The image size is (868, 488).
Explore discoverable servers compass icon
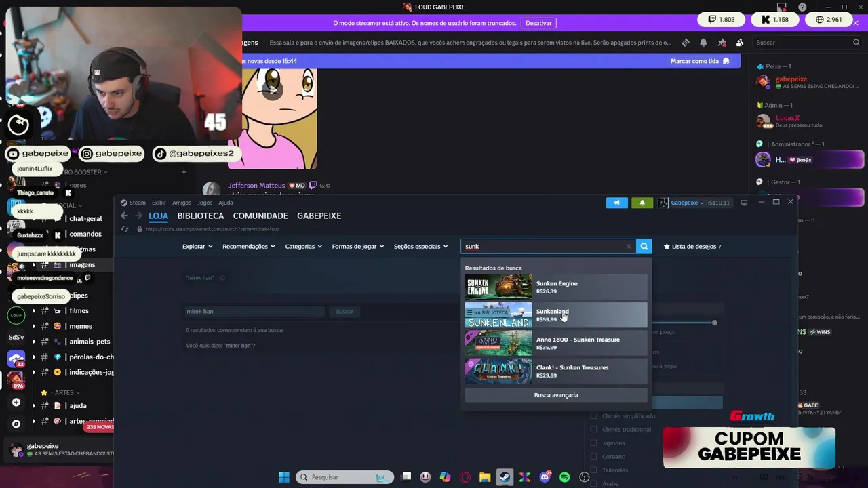coord(16,424)
